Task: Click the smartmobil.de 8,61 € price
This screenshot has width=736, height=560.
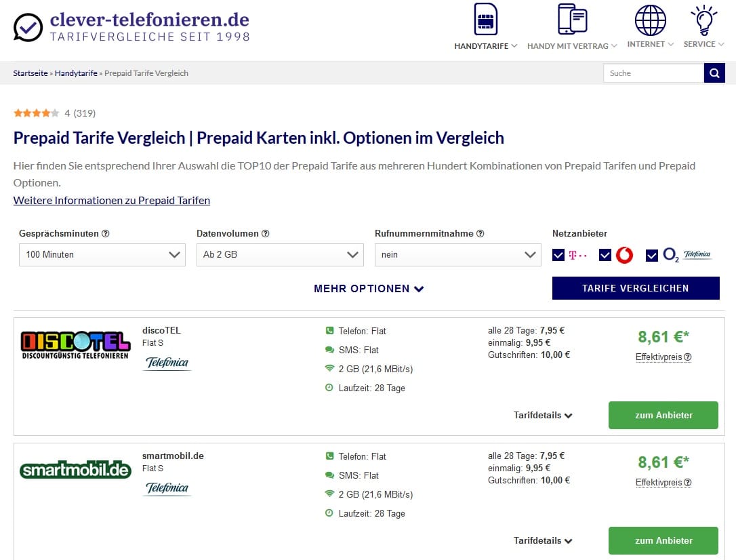Action: (x=663, y=462)
